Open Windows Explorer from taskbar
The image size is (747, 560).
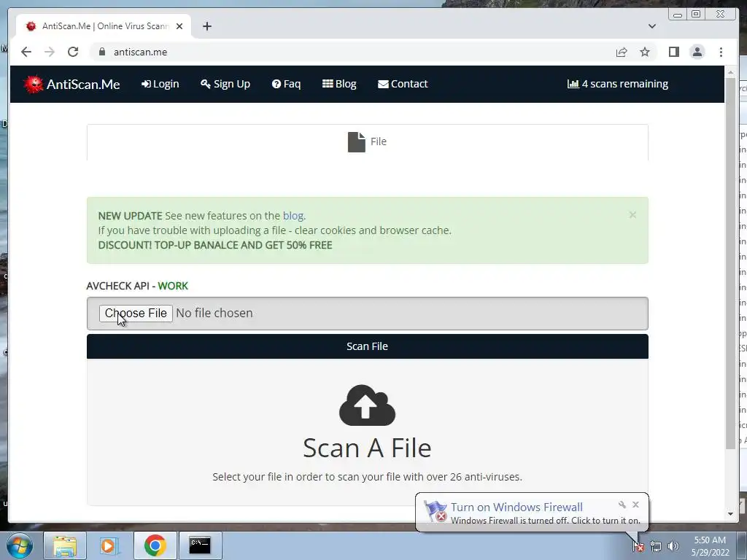tap(65, 545)
